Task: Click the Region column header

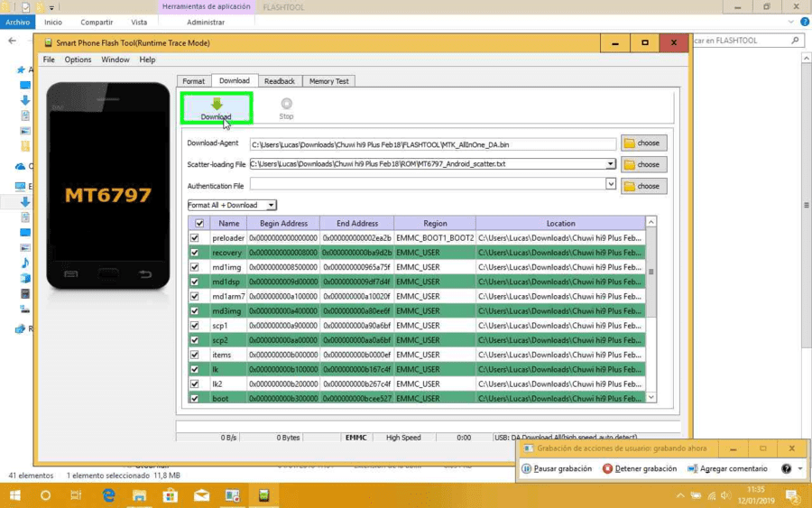Action: (x=435, y=223)
